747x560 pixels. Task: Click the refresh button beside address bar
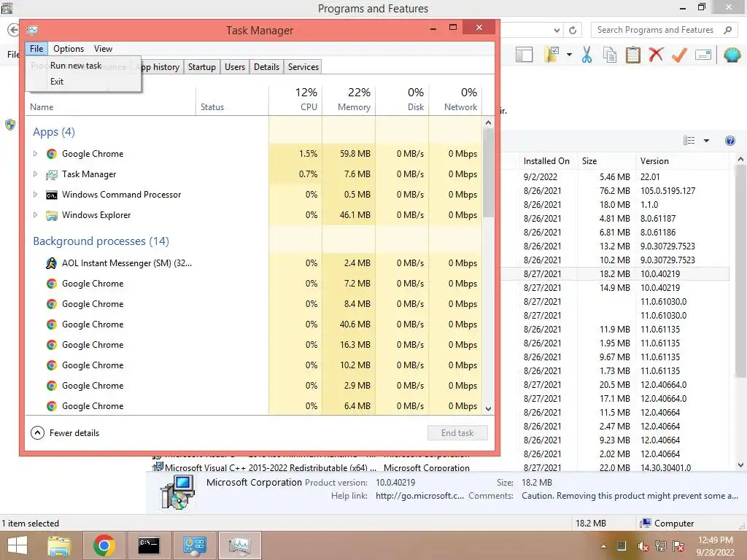pos(573,31)
